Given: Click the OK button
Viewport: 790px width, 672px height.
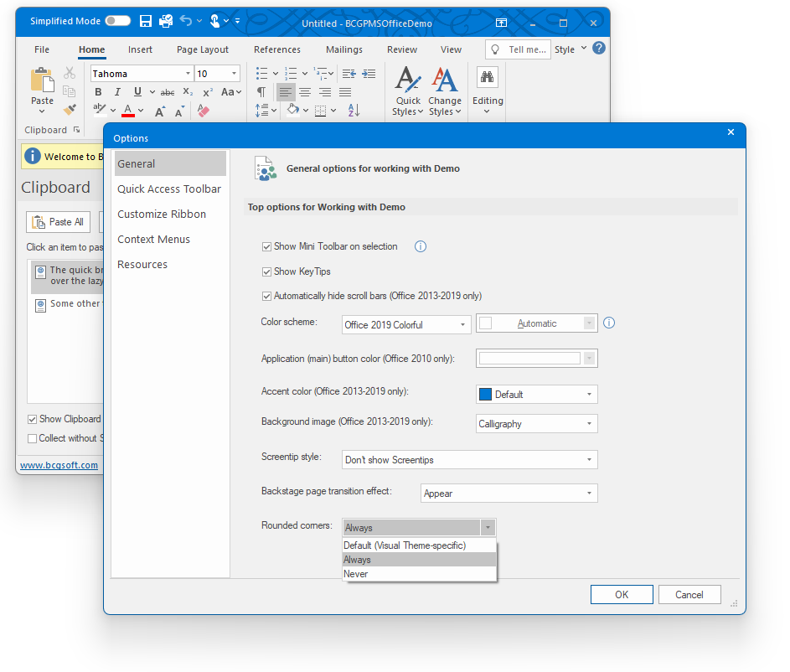Looking at the screenshot, I should pos(621,594).
